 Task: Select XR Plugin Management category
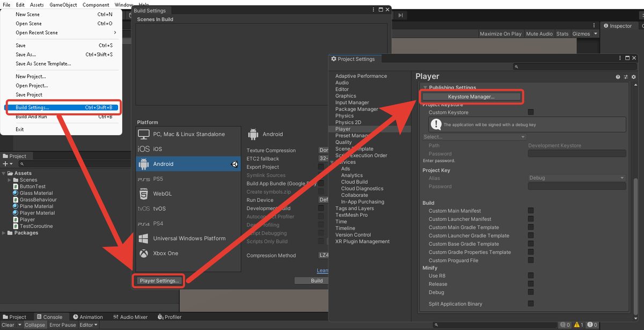coord(362,241)
